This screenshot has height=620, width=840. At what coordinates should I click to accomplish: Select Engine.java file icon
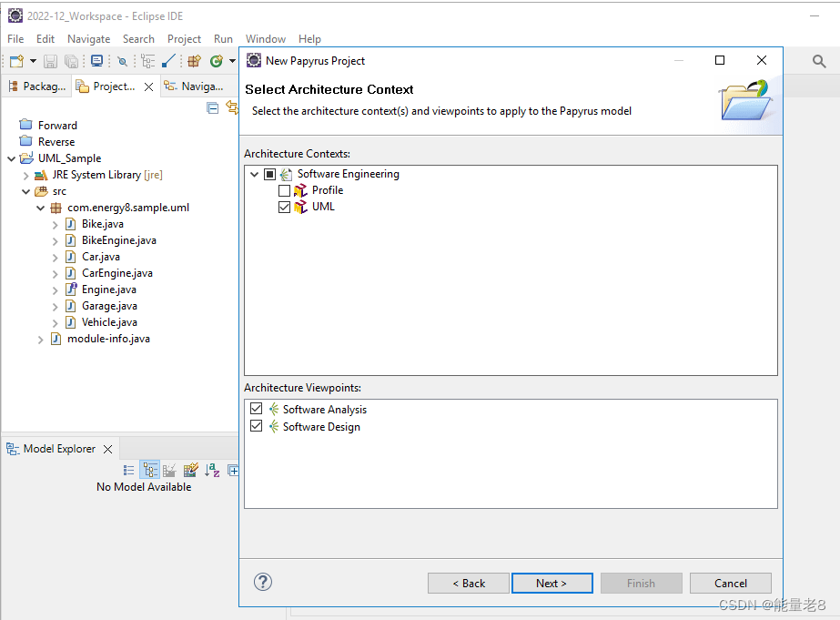pyautogui.click(x=71, y=290)
